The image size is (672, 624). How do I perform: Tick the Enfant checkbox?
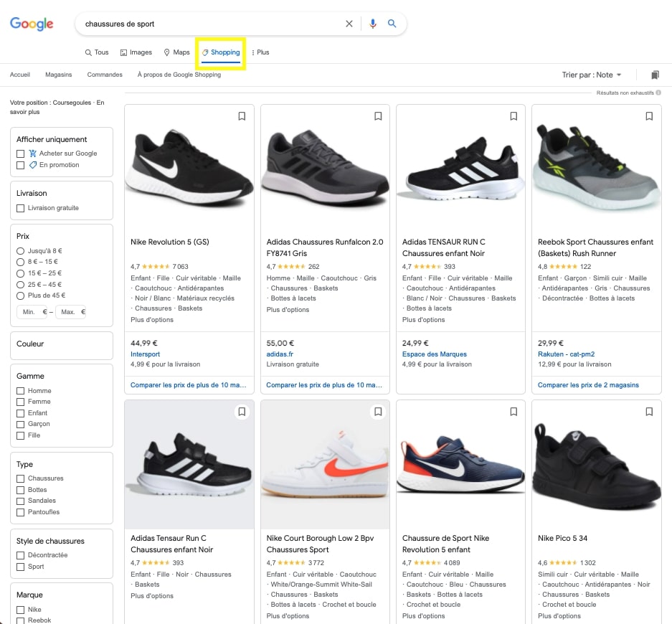click(x=20, y=413)
